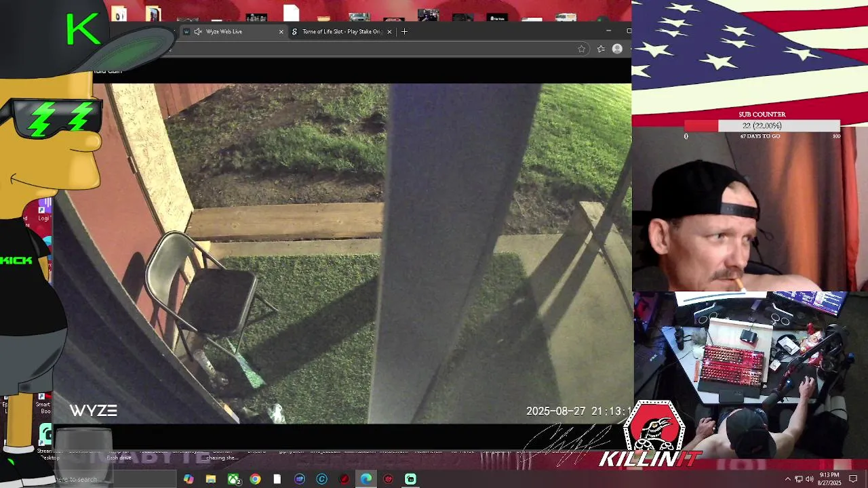Open the blank document icon in taskbar
The image size is (868, 488).
(x=277, y=479)
